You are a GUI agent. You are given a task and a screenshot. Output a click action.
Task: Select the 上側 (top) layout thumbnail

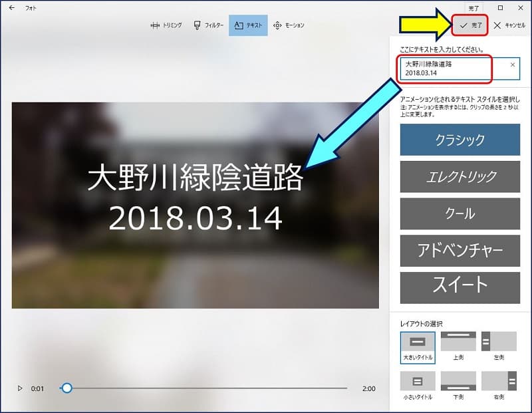pos(458,342)
